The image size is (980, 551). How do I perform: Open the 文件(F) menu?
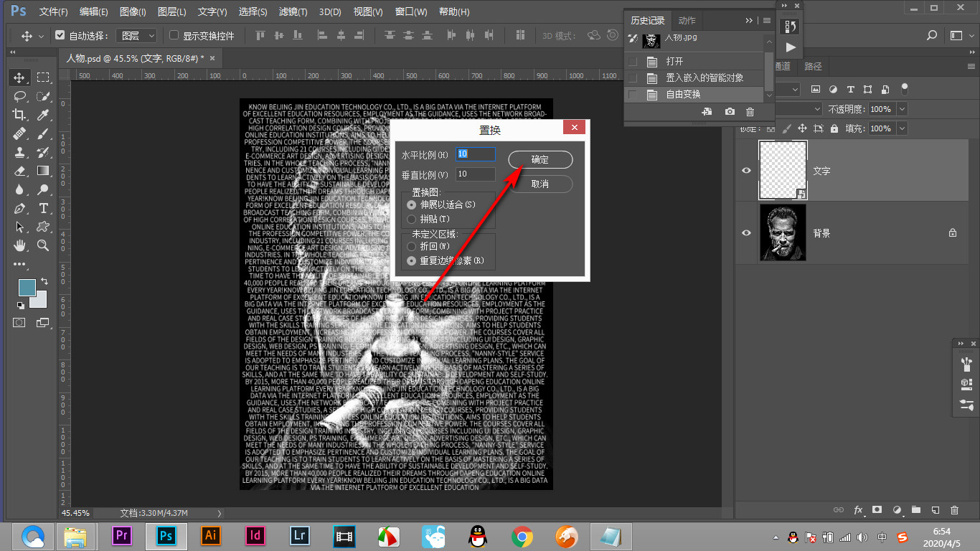pos(54,11)
